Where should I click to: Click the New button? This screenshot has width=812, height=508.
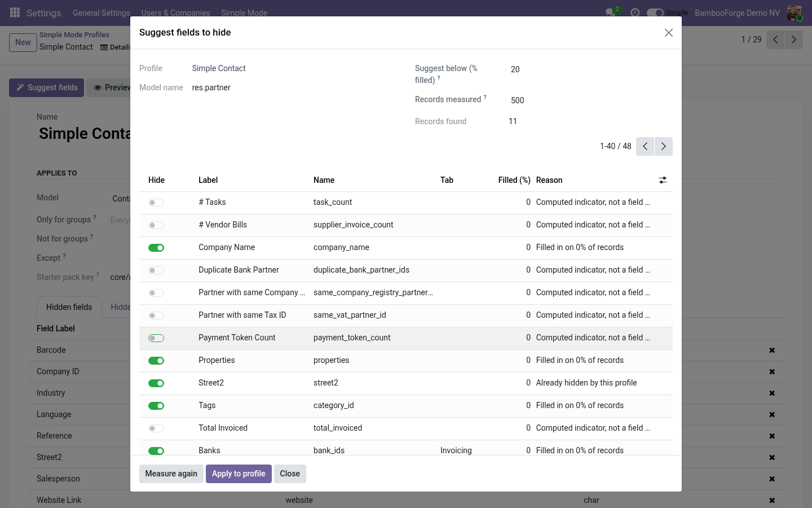[23, 42]
